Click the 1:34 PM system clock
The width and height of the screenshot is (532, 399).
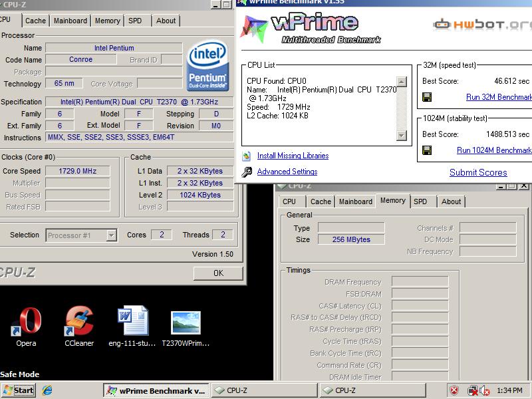coord(509,390)
